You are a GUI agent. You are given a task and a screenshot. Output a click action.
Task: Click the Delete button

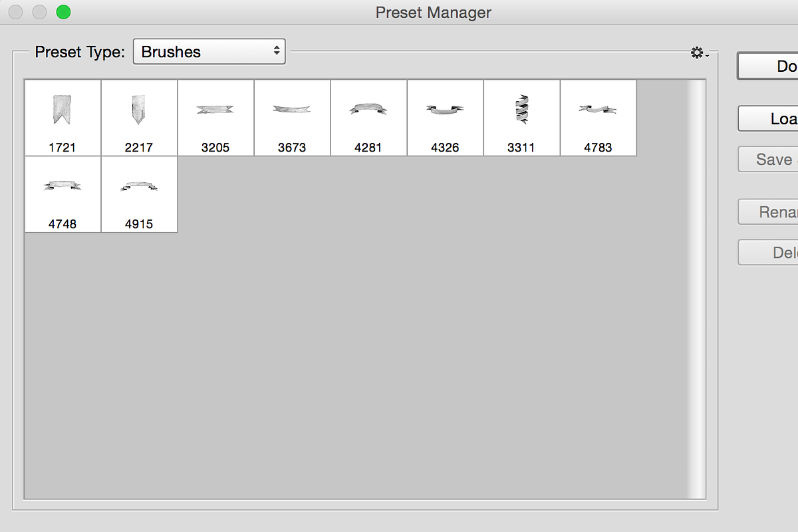click(768, 253)
